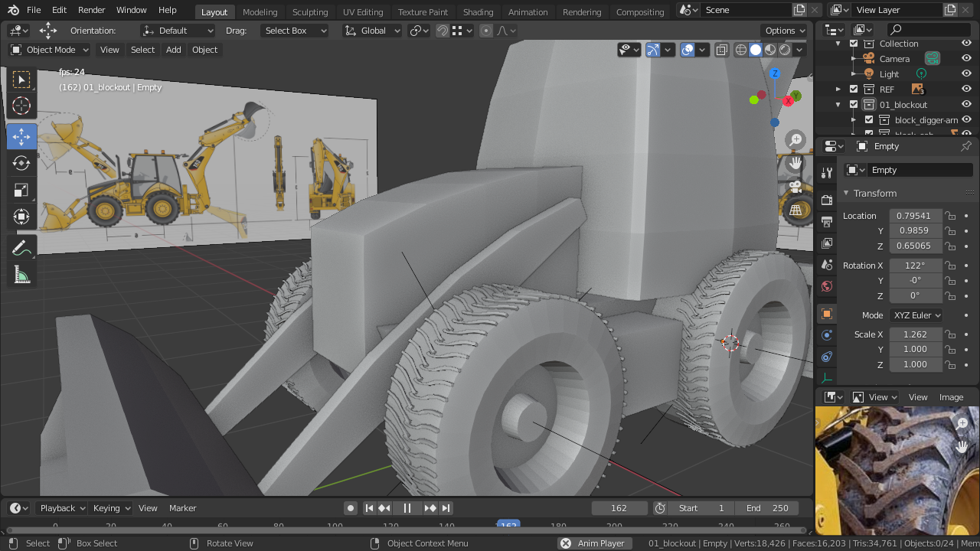Collapse the Transform panel
Image resolution: width=980 pixels, height=551 pixels.
tap(874, 194)
